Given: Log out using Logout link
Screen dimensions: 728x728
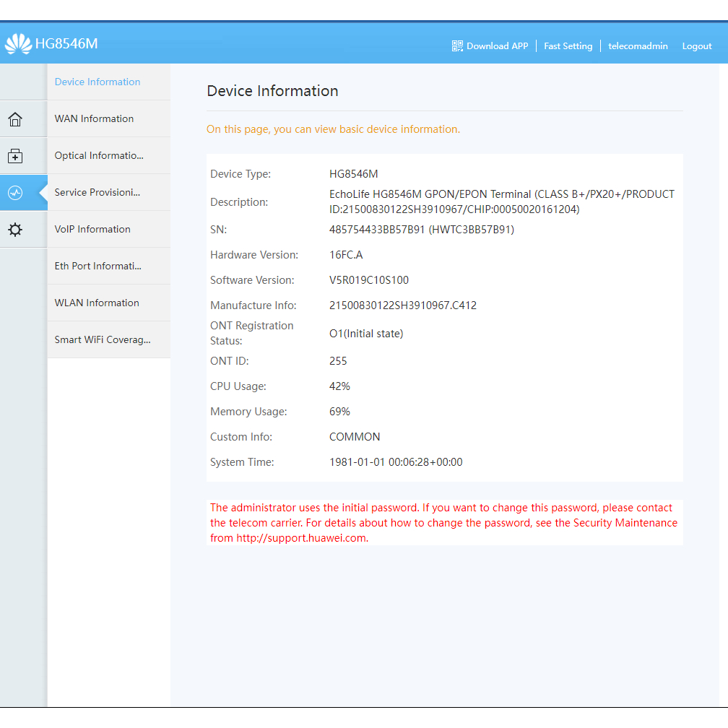Looking at the screenshot, I should point(697,45).
